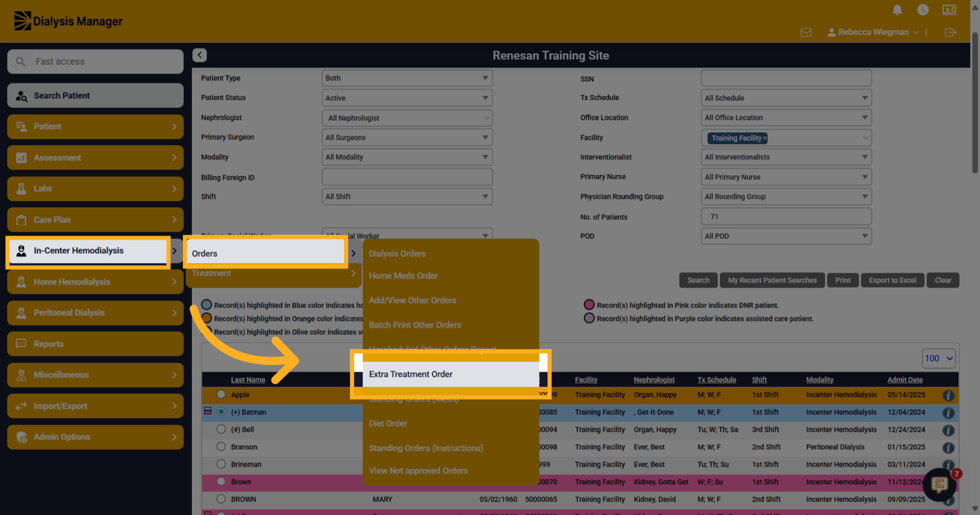Viewport: 980px width, 515px height.
Task: Click the info icon on Bell's row
Action: [x=948, y=430]
